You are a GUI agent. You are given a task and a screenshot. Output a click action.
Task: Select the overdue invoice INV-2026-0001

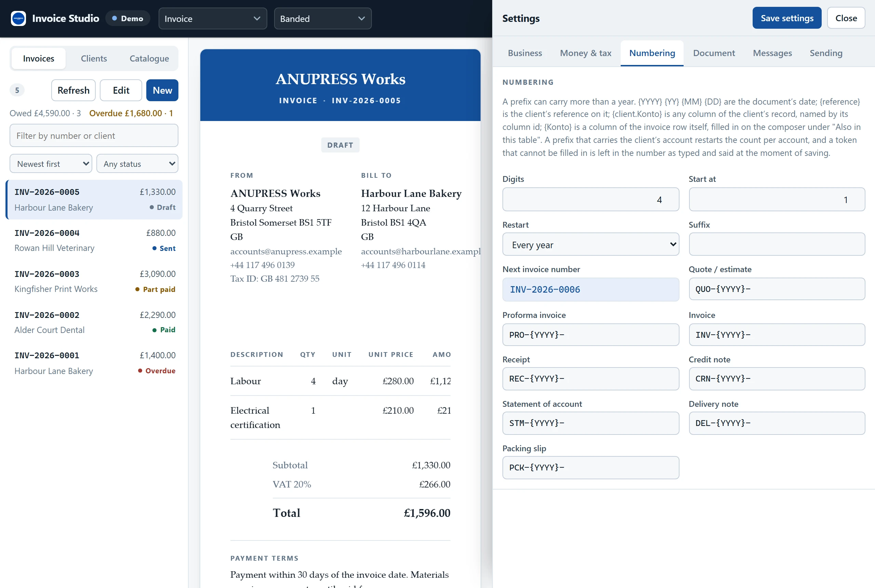94,363
